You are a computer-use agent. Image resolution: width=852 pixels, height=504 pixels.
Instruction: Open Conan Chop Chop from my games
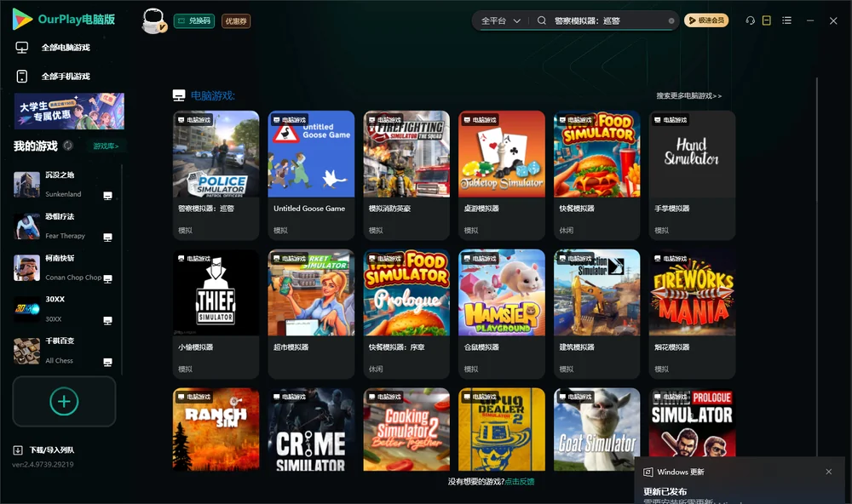(63, 267)
